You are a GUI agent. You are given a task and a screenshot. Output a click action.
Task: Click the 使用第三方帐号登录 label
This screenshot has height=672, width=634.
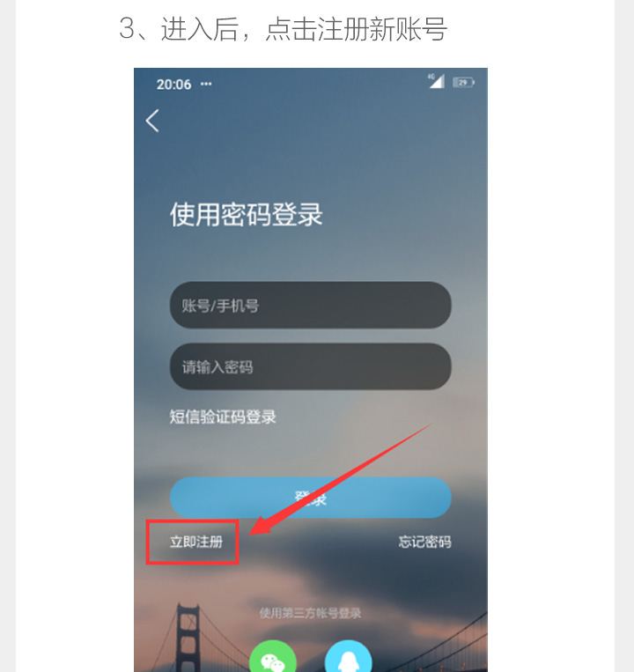point(310,613)
